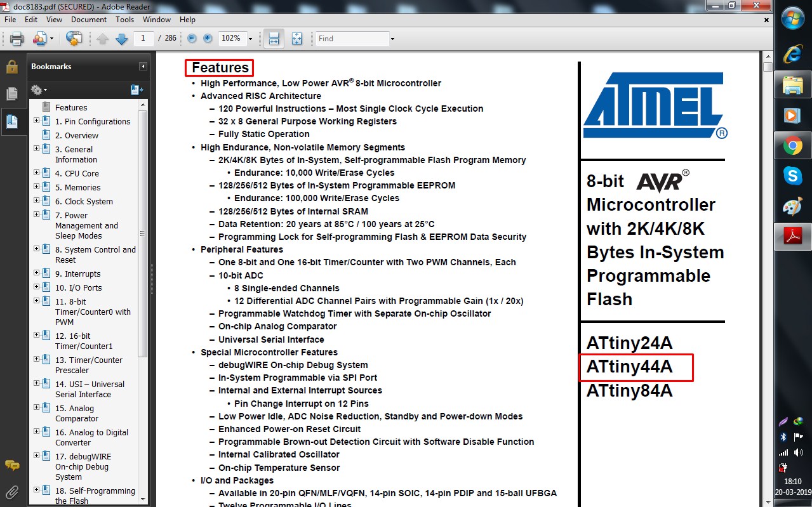The image size is (812, 507).
Task: Open the Tools menu
Action: point(124,20)
